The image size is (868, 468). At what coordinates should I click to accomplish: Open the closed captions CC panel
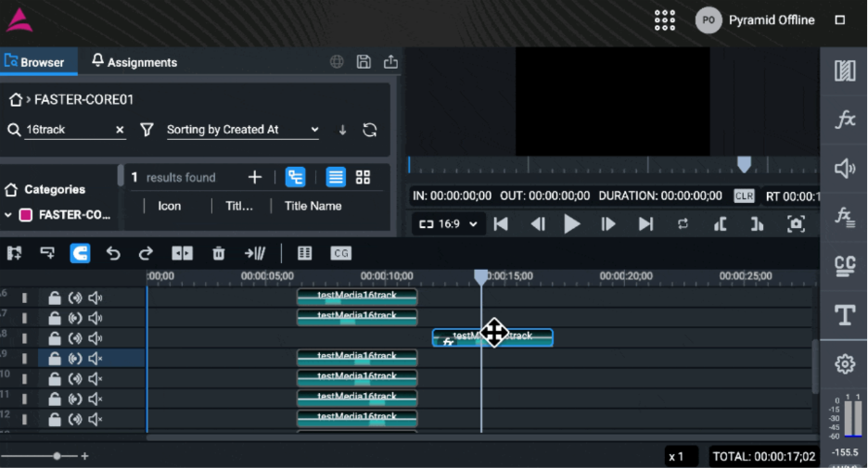845,266
